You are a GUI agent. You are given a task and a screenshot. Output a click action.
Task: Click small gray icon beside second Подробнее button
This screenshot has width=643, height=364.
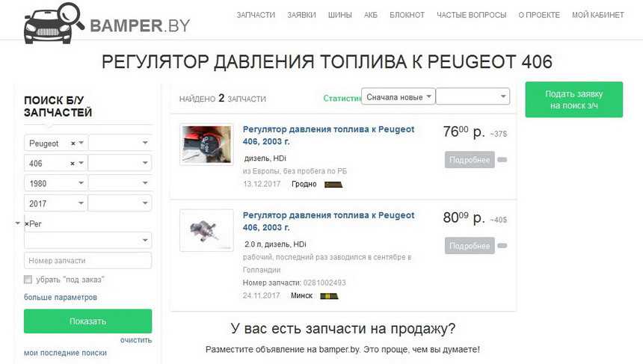[502, 246]
